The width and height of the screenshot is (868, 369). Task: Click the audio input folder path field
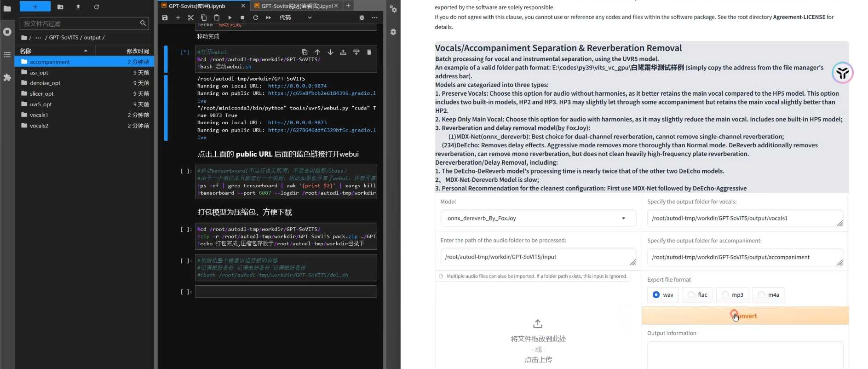538,257
